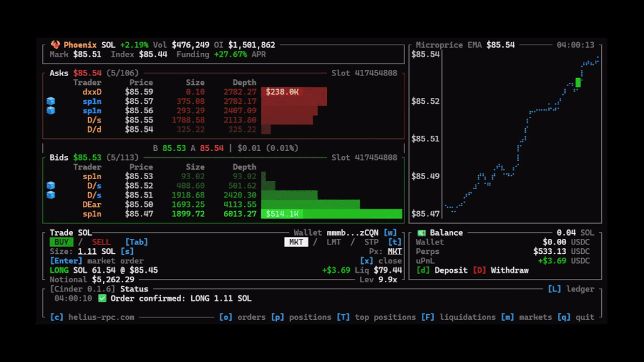Click Vol $476,249 value
The height and width of the screenshot is (362, 644).
[x=191, y=45]
